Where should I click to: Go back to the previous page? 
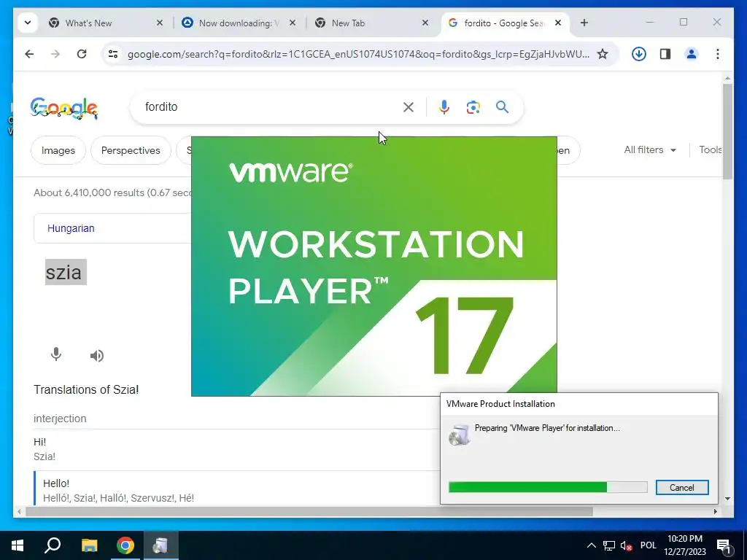[x=29, y=54]
